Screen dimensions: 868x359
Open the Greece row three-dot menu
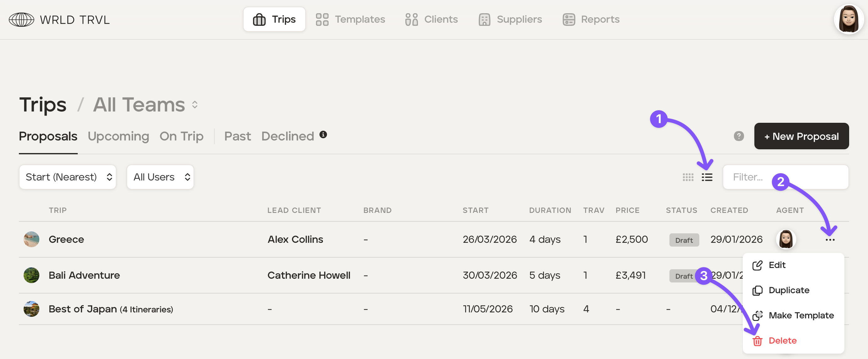830,240
